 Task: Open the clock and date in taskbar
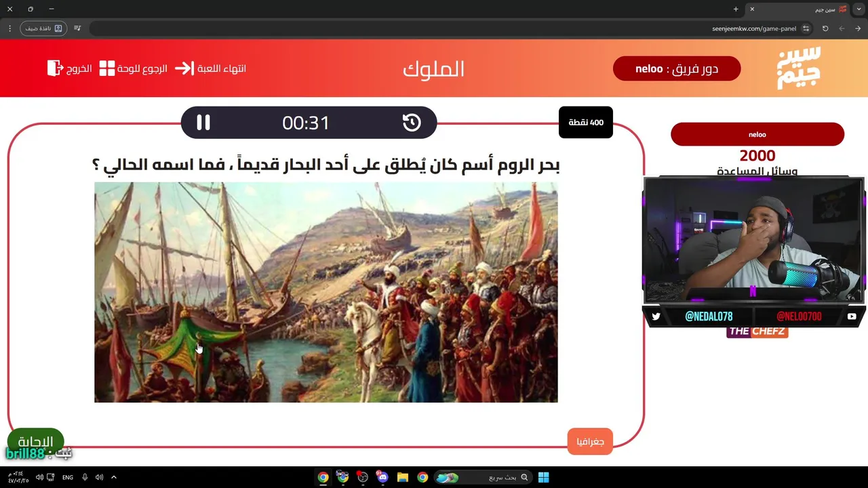(18, 477)
